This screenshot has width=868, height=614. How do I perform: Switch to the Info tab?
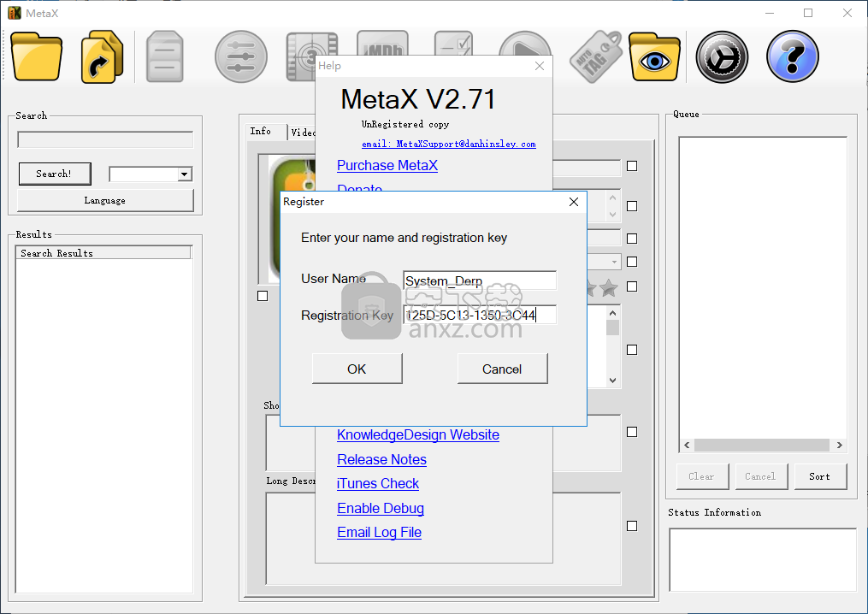click(x=265, y=132)
